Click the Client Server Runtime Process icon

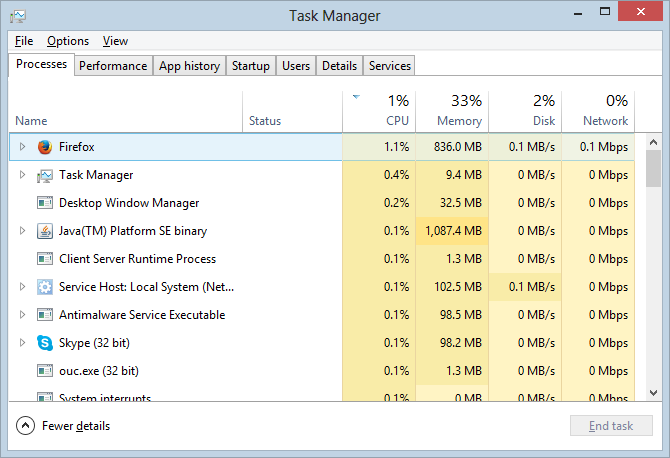click(x=45, y=259)
